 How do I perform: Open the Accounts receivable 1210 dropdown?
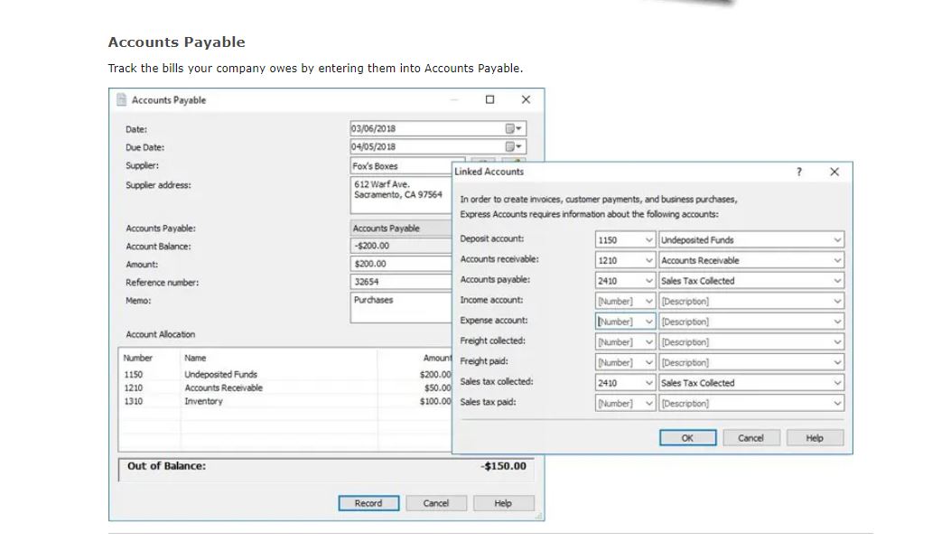(651, 259)
